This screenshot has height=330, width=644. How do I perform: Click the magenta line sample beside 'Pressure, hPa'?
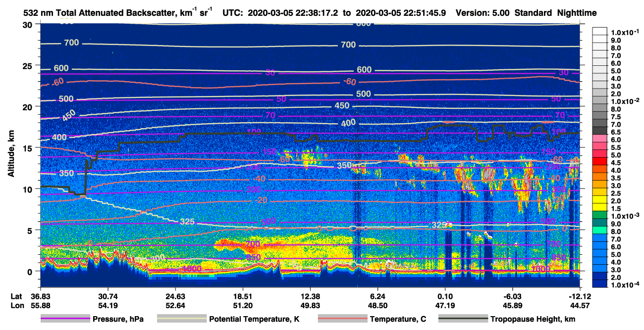tap(65, 319)
